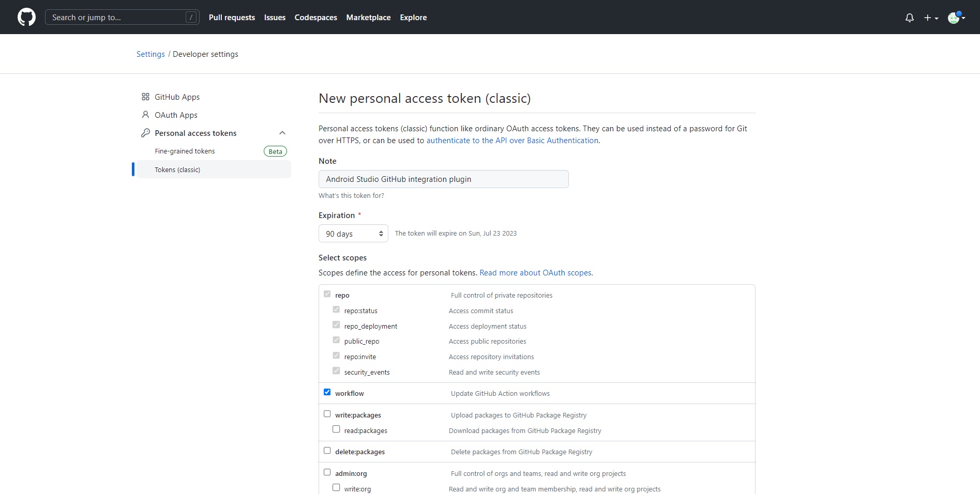Open Fine-grained tokens page
The height and width of the screenshot is (494, 980).
pyautogui.click(x=185, y=151)
